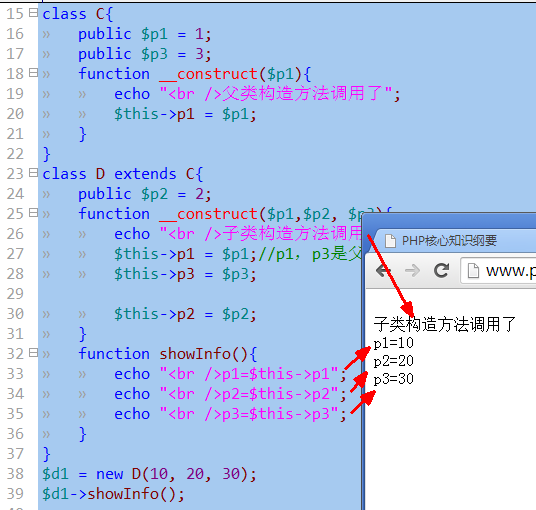Click on 'function showInfo(){' line

point(167,354)
